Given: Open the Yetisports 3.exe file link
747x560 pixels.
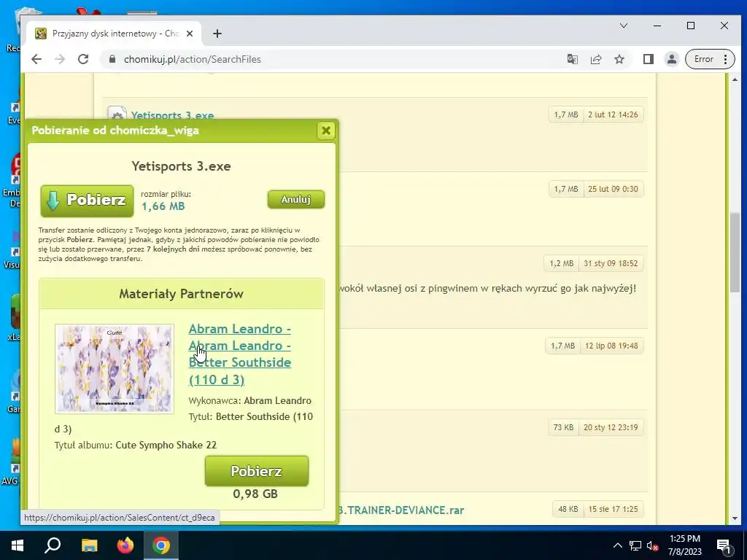Looking at the screenshot, I should point(172,115).
